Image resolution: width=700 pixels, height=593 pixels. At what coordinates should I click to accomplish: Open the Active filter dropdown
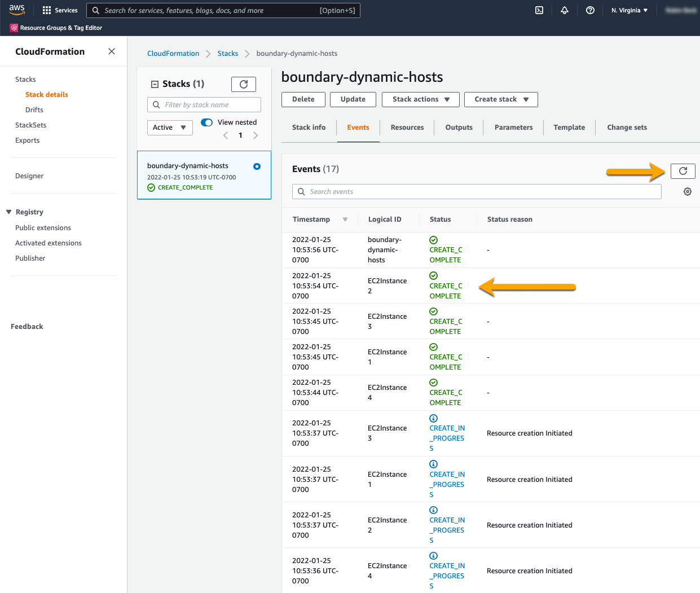point(170,128)
